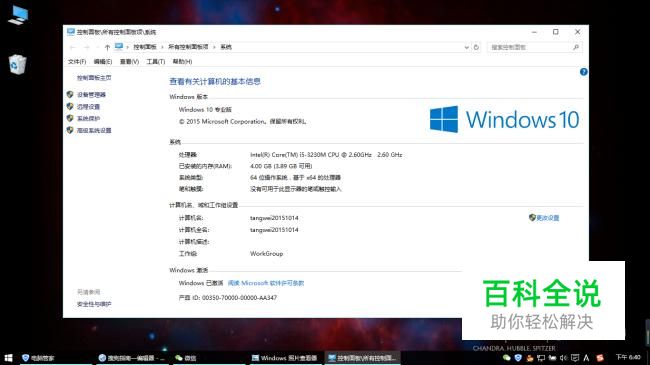Viewport: 650px width, 365px height.
Task: Refresh the System control panel page
Action: pos(476,47)
